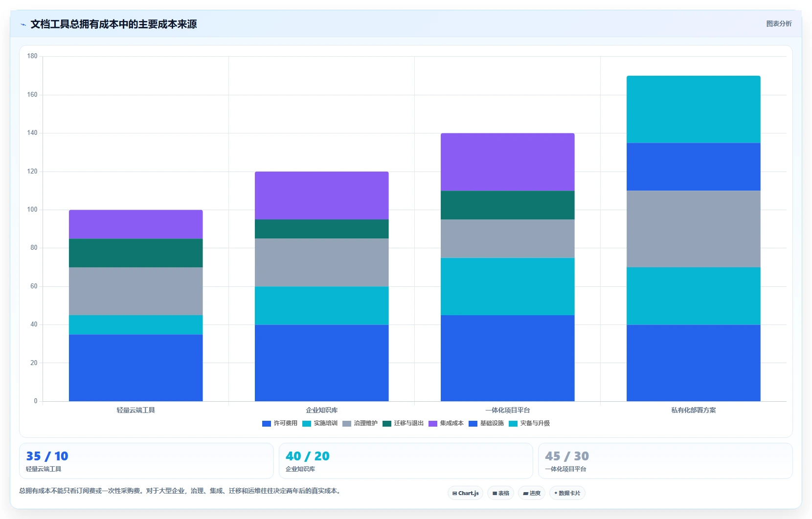Click the footnote text starting 总拥有成本不能只看订阅费
Screen dimensions: 812x519
(180, 491)
